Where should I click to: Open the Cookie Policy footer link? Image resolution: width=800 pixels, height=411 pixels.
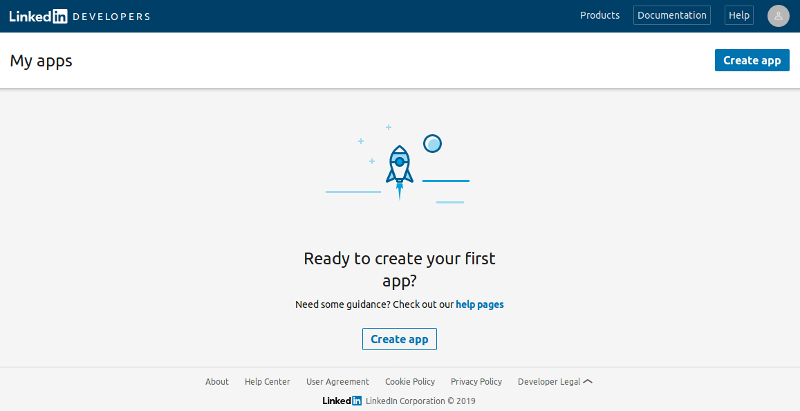pos(410,381)
